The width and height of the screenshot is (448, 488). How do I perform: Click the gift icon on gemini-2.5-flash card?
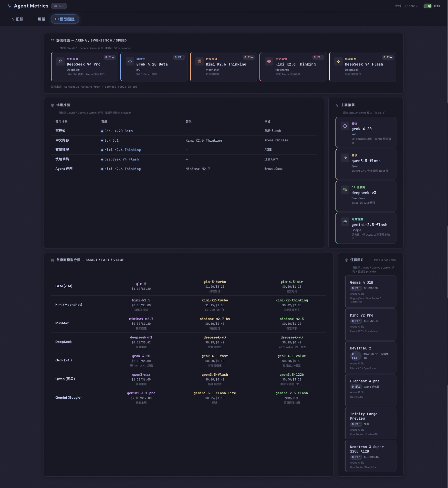345,222
